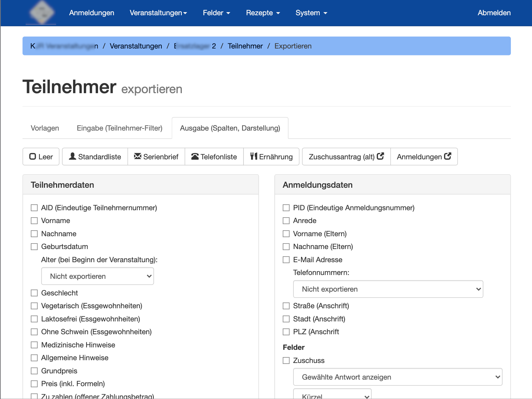Enable Geburtsdatum column
532x399 pixels.
click(x=34, y=247)
